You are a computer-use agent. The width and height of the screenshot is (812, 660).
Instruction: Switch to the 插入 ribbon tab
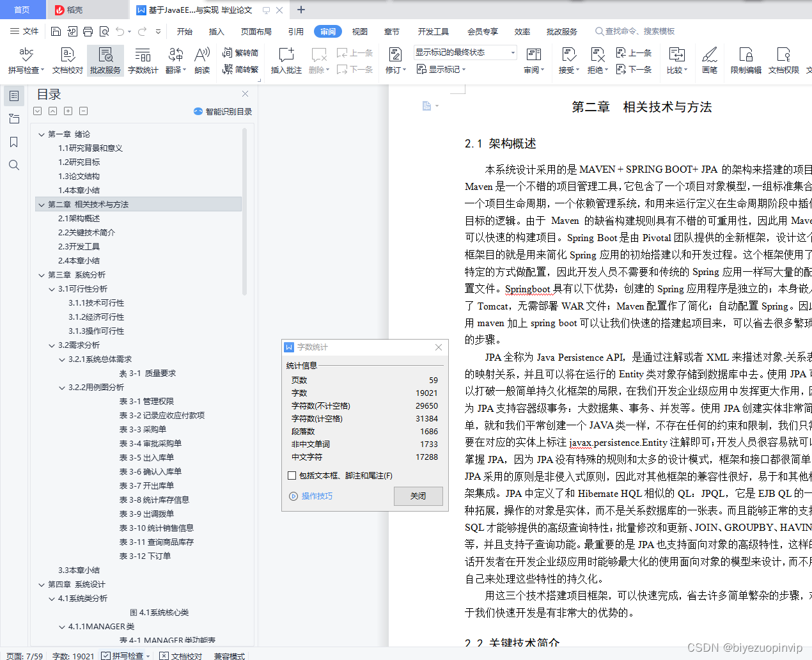[217, 31]
